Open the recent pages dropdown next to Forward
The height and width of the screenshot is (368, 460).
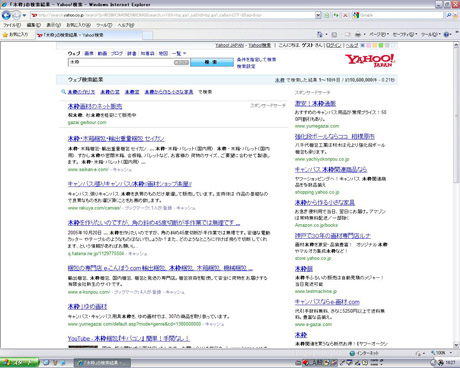24,15
